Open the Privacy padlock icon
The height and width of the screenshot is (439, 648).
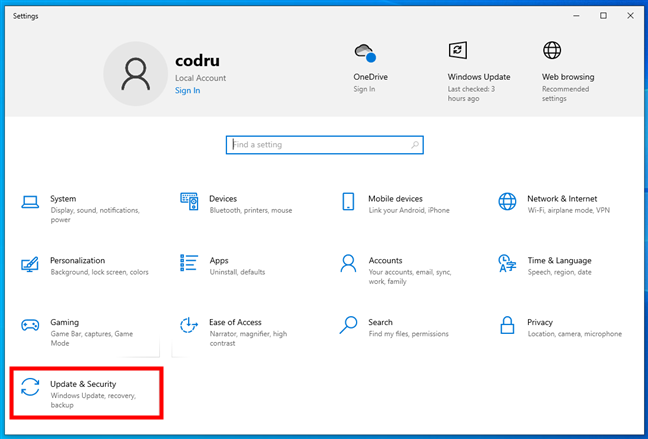tap(507, 325)
